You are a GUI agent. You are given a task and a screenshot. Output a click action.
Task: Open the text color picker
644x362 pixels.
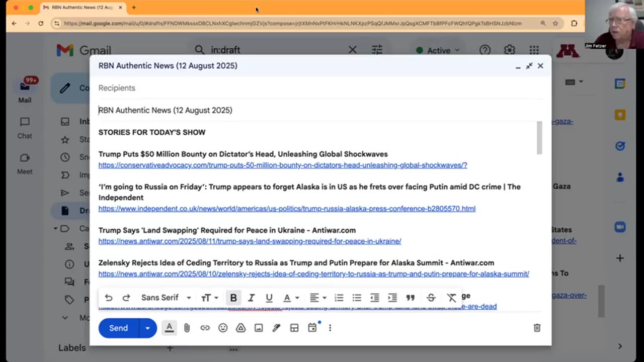pyautogui.click(x=291, y=298)
